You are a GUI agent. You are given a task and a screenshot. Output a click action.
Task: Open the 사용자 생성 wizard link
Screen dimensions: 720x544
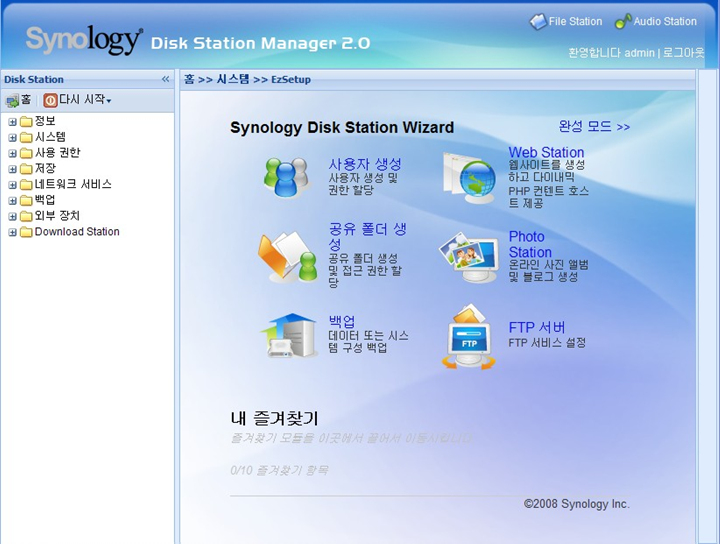pos(365,164)
